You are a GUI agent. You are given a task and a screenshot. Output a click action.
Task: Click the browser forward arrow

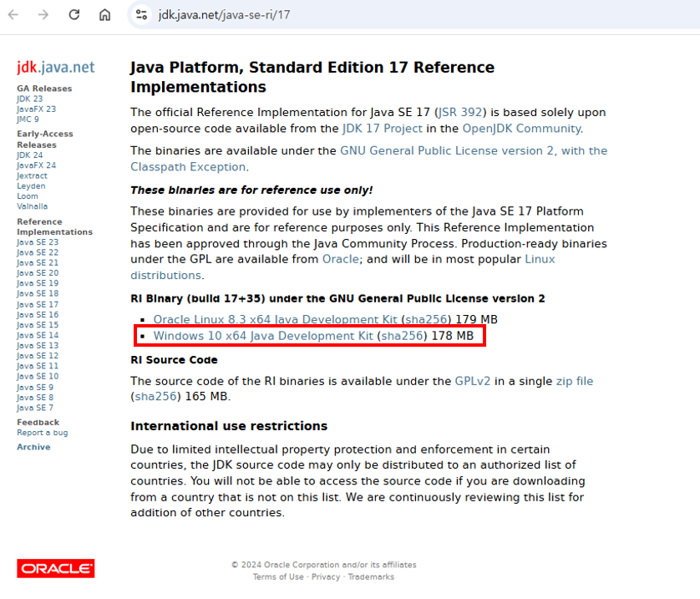[43, 15]
